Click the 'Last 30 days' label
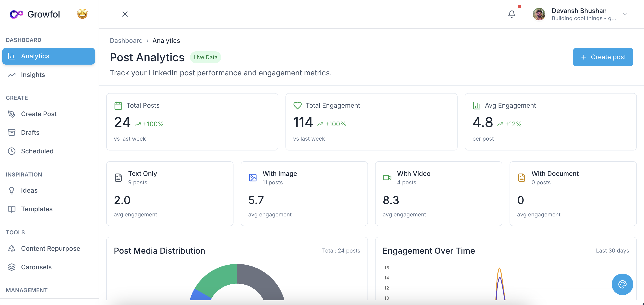Viewport: 644px width, 305px height. coord(612,251)
